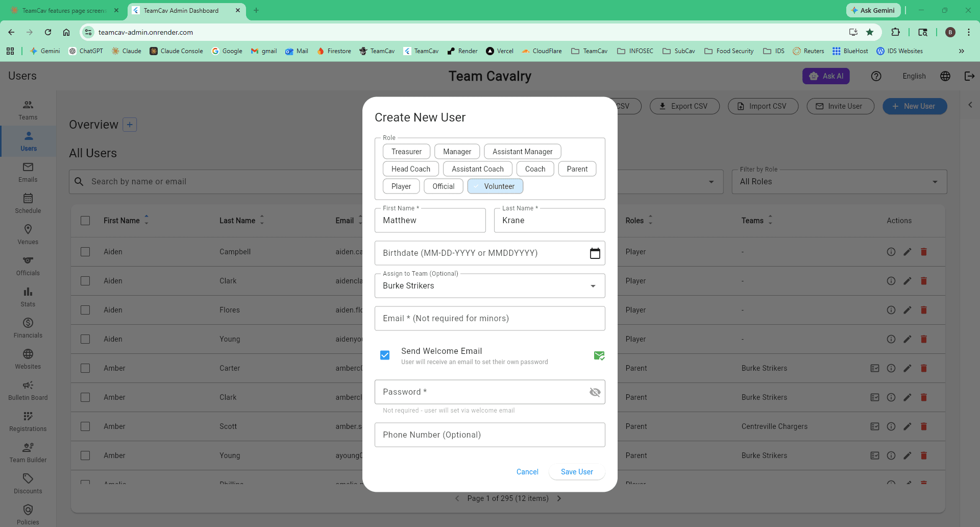Click the logout icon in header
This screenshot has width=980, height=527.
click(x=970, y=76)
